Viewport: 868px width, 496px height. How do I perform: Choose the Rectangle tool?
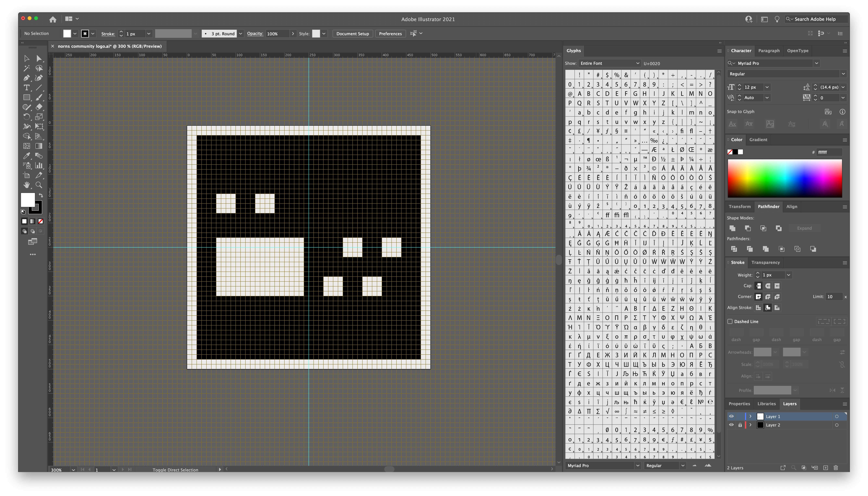click(27, 97)
